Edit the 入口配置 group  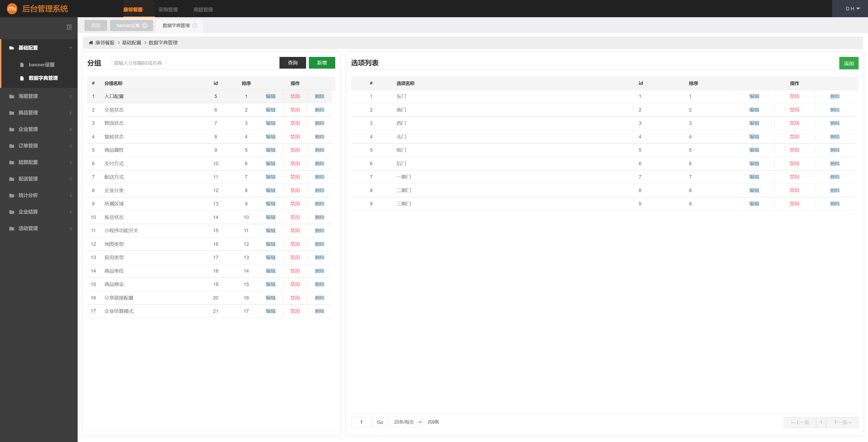[x=270, y=96]
